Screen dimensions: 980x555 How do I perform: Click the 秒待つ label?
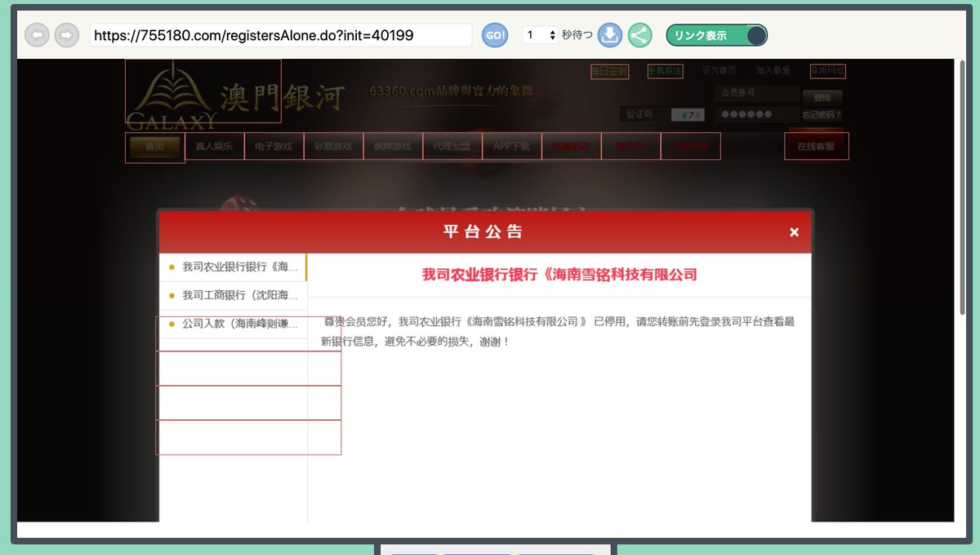coord(577,35)
